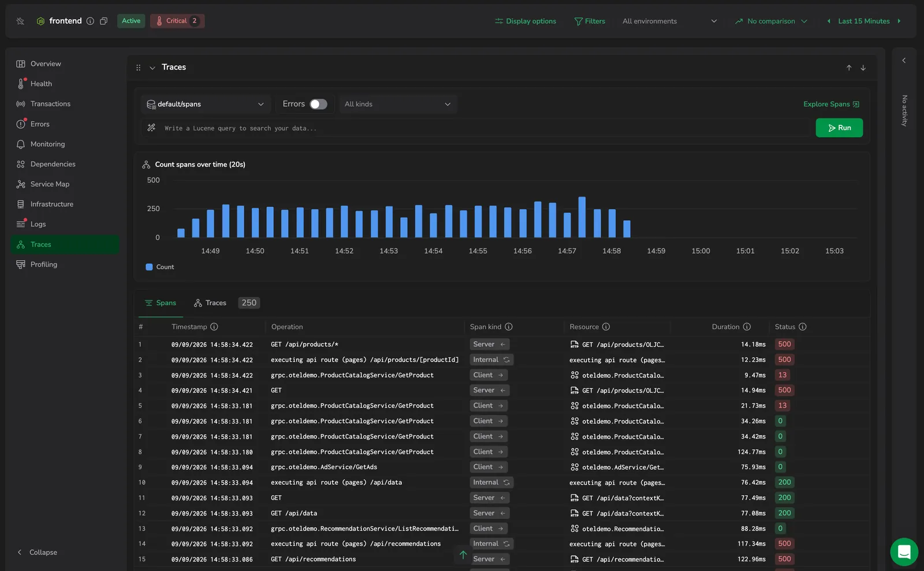924x571 pixels.
Task: Open Profiling in the sidebar
Action: click(65, 264)
